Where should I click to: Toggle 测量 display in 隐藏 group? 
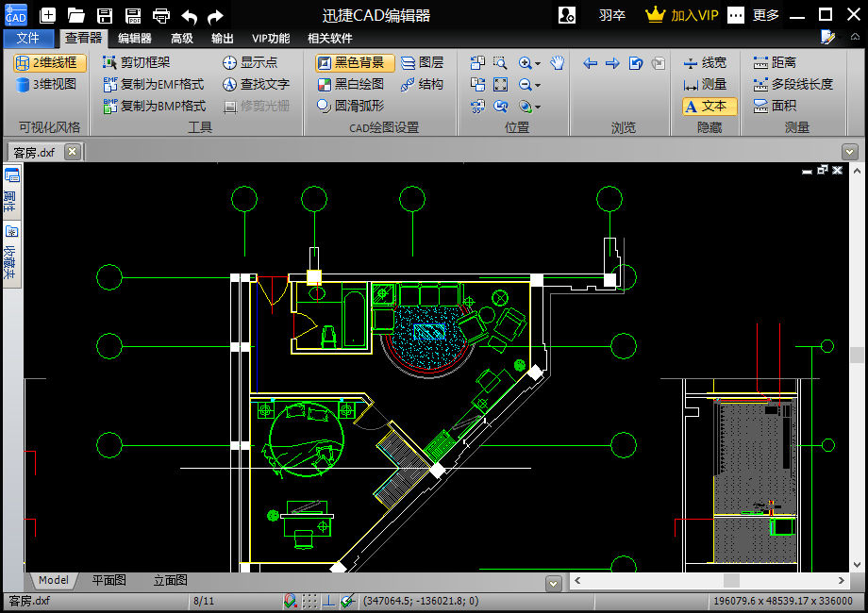[x=704, y=84]
